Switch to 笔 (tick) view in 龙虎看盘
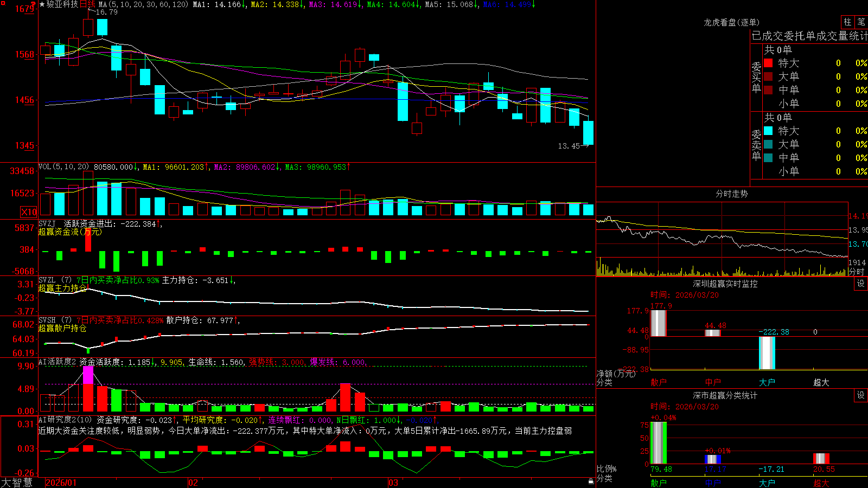868x488 pixels. click(861, 22)
